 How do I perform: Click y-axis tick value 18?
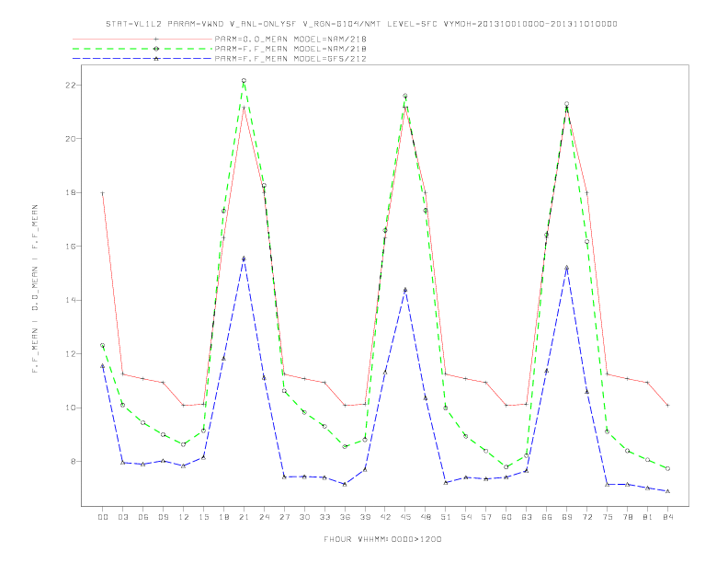point(71,192)
